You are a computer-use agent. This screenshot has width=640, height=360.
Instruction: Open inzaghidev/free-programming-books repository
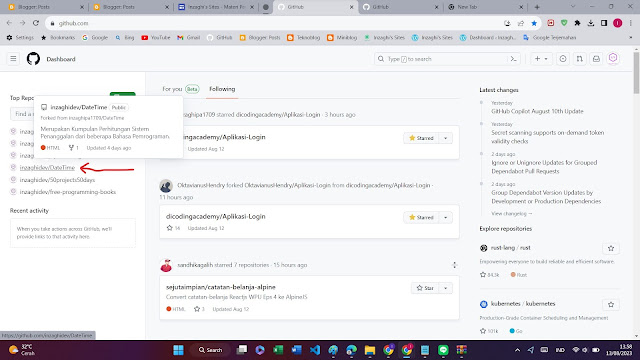(68, 192)
